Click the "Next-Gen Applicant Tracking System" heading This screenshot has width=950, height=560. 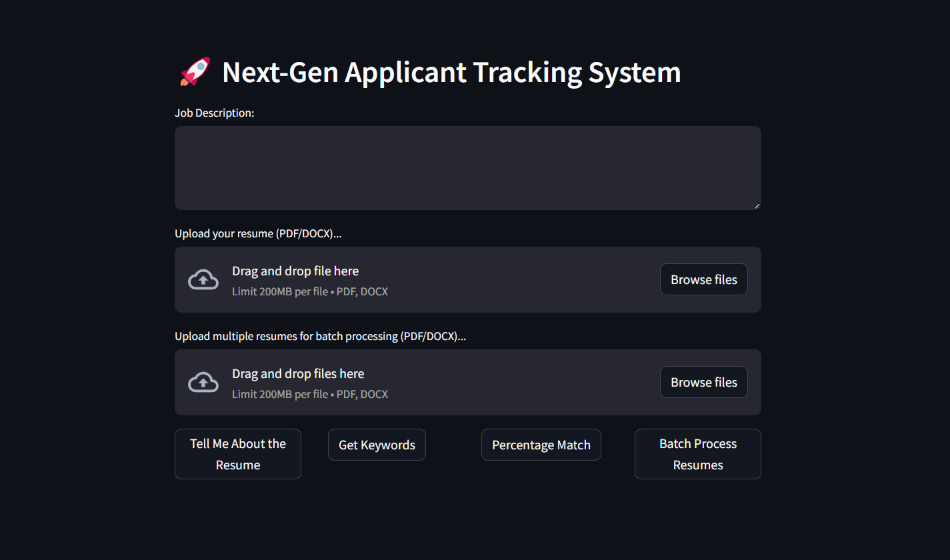[451, 72]
